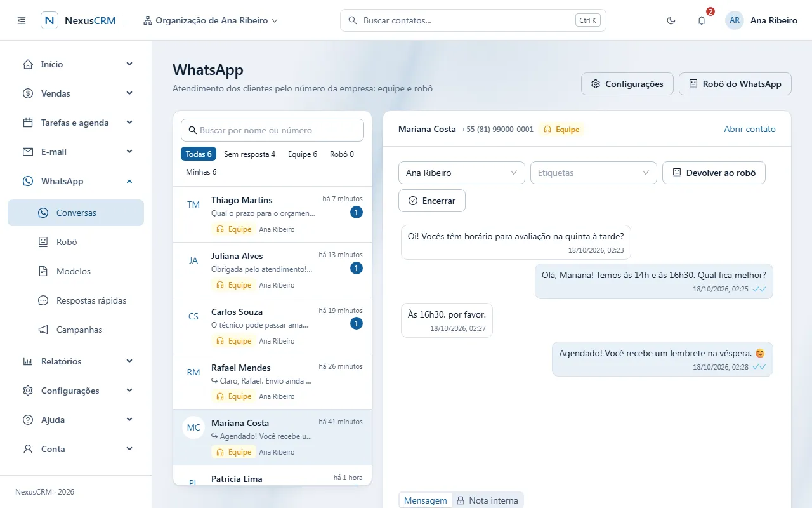Screen dimensions: 812x508
Task: Click the Abrir contato link
Action: (x=750, y=129)
